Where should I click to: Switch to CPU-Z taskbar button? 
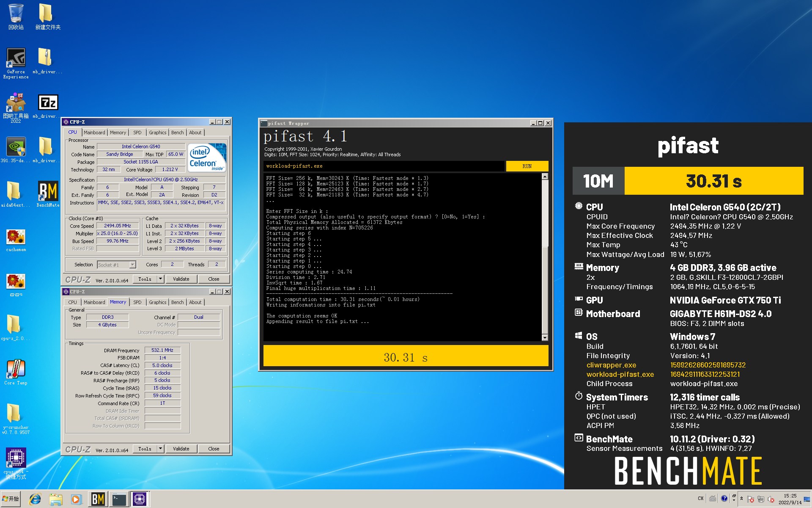point(140,500)
